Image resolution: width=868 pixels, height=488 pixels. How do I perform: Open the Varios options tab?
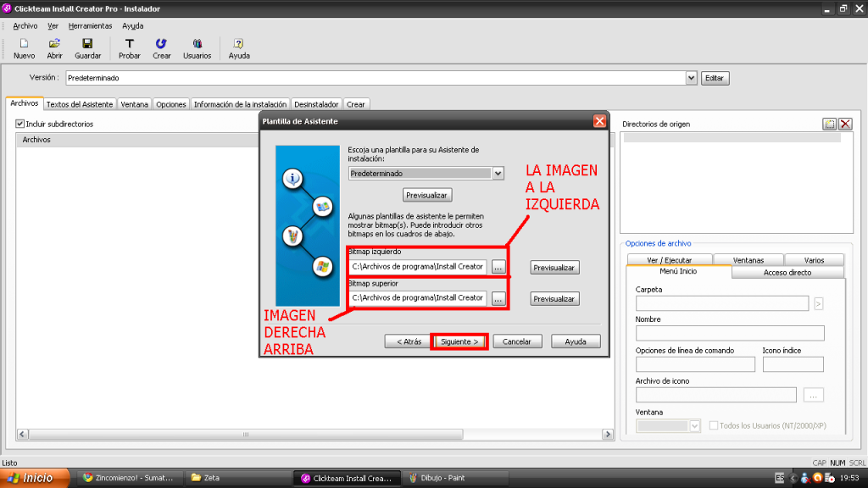[x=814, y=260]
